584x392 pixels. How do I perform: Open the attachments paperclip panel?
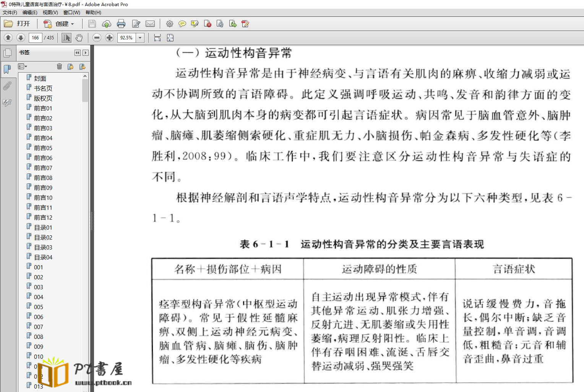pyautogui.click(x=7, y=86)
